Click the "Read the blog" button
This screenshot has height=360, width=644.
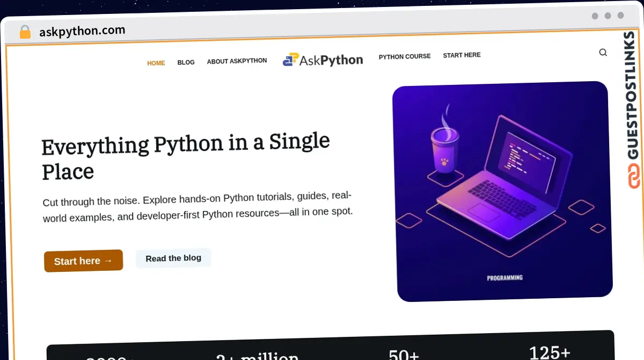coord(173,258)
